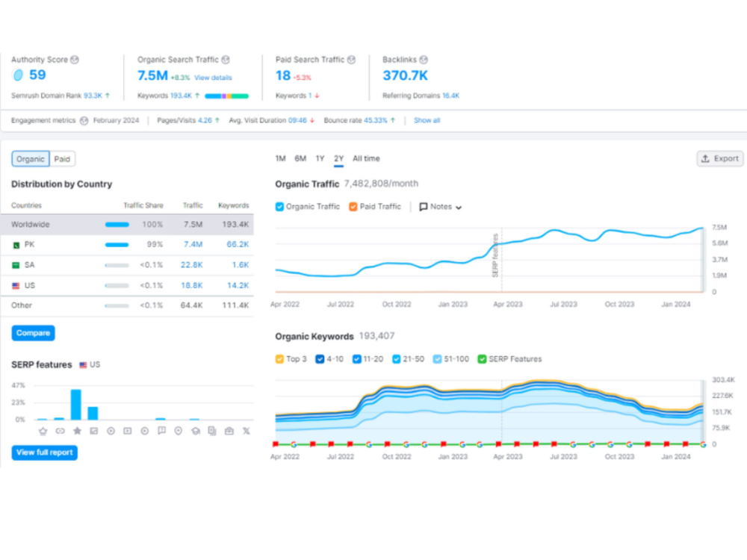The width and height of the screenshot is (747, 560).
Task: Click the Show all engagement metrics link
Action: [x=427, y=120]
